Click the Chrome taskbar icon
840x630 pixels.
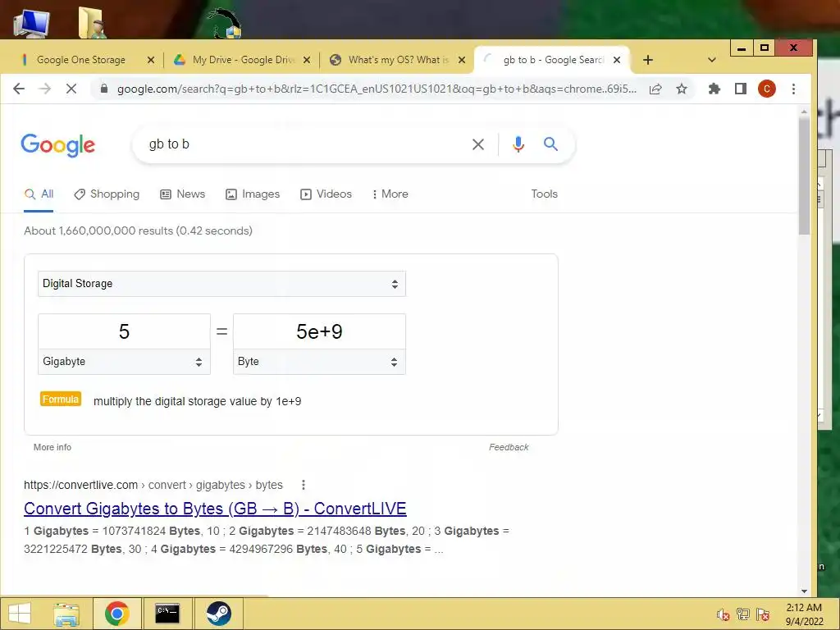pos(116,614)
